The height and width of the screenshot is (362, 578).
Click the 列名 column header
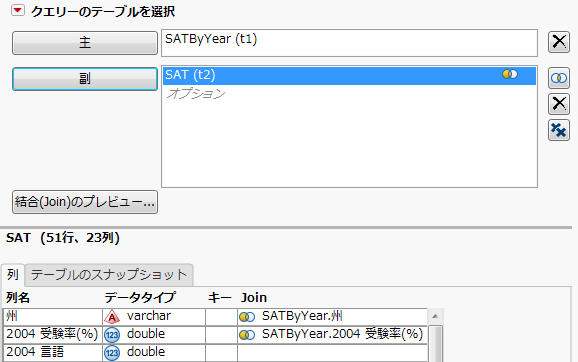pyautogui.click(x=18, y=297)
